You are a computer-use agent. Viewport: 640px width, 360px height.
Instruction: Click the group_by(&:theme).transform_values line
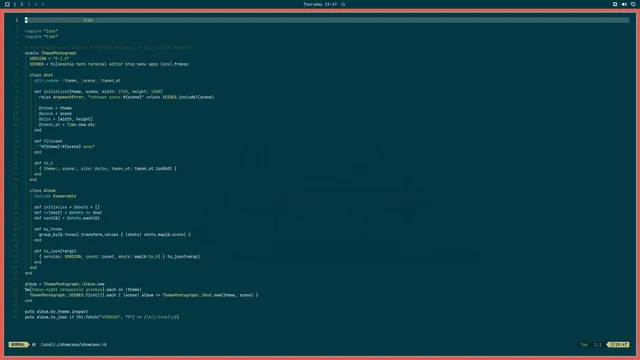click(x=115, y=235)
